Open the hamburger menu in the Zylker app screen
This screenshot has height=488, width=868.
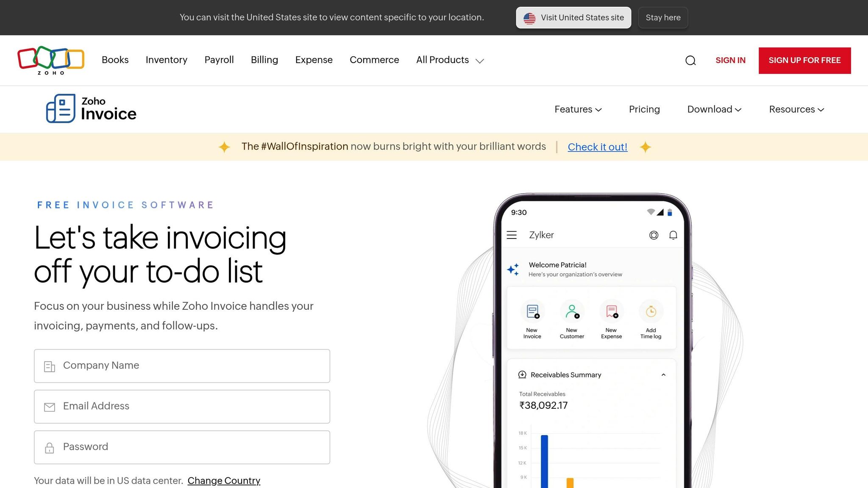coord(512,235)
